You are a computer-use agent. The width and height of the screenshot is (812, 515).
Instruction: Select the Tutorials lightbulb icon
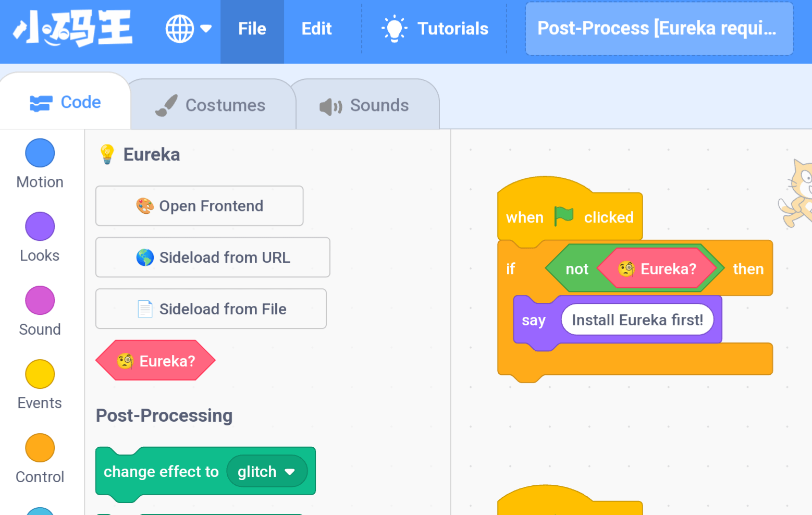point(395,29)
